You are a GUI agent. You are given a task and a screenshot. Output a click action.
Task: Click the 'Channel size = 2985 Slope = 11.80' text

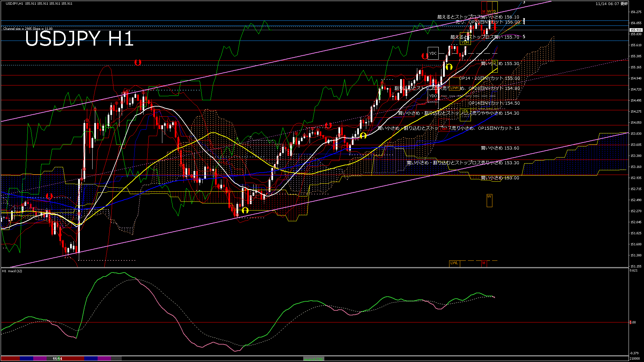tap(28, 29)
